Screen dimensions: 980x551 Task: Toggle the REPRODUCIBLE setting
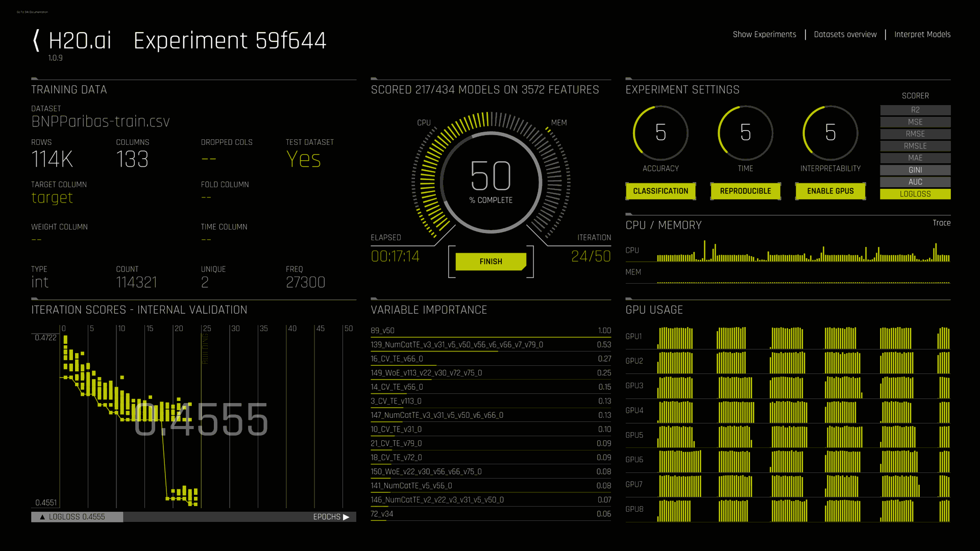745,191
